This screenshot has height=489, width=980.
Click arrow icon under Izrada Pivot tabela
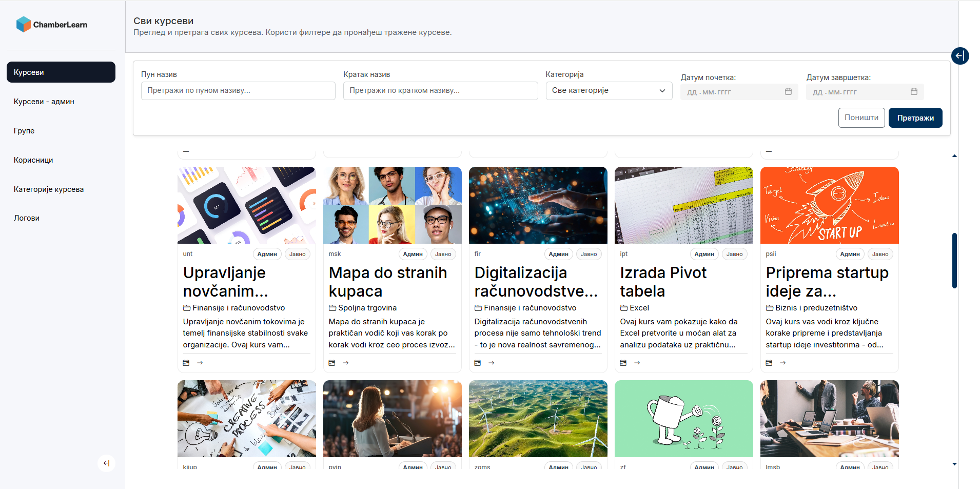point(637,363)
